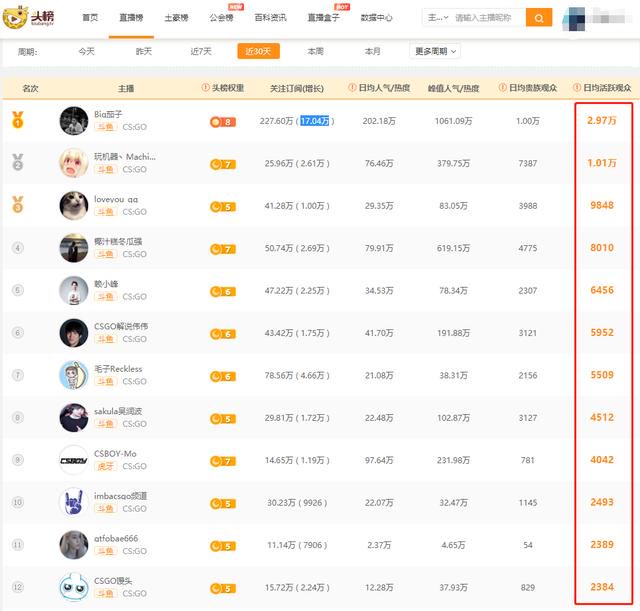This screenshot has height=611, width=640.
Task: Click the 斗鱼 tag for CSGO解说伟伟
Action: tap(106, 339)
